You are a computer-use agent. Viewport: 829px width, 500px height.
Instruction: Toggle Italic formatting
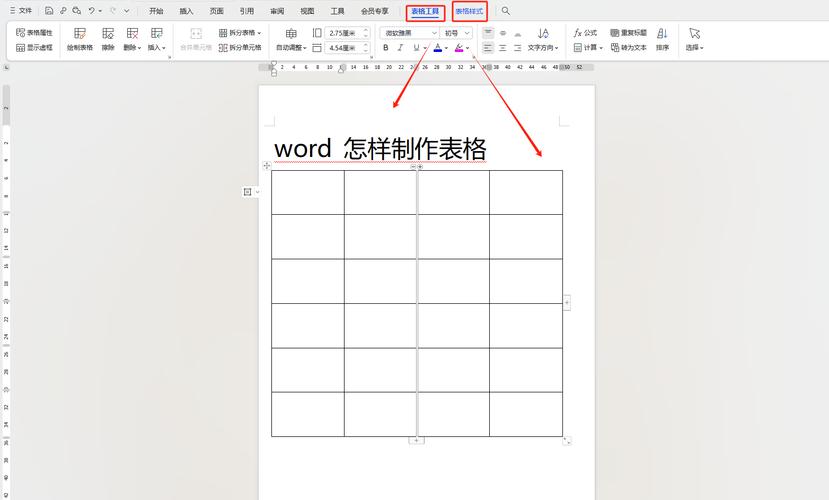click(x=400, y=48)
